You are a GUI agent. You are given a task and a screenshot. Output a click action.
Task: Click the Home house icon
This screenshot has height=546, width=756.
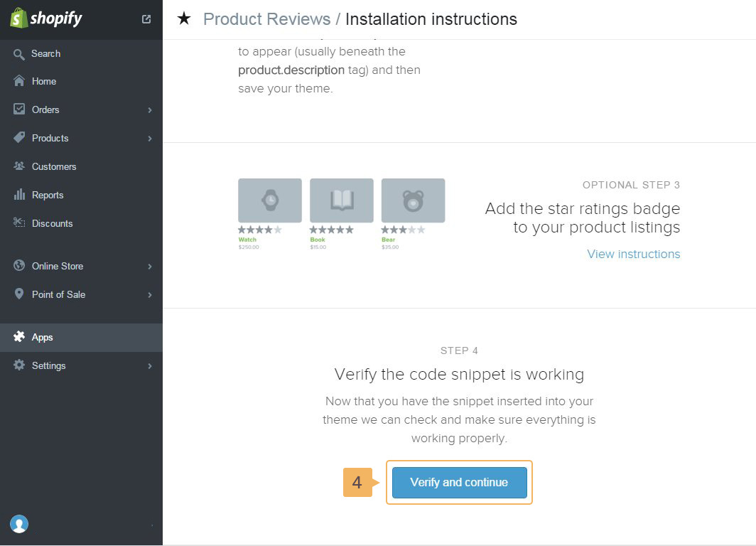point(19,81)
